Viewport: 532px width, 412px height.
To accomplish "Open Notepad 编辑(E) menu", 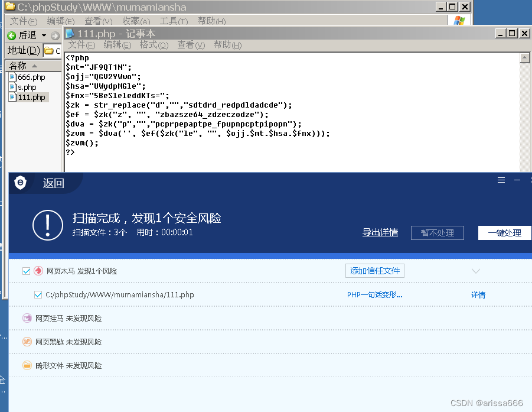I will 118,45.
